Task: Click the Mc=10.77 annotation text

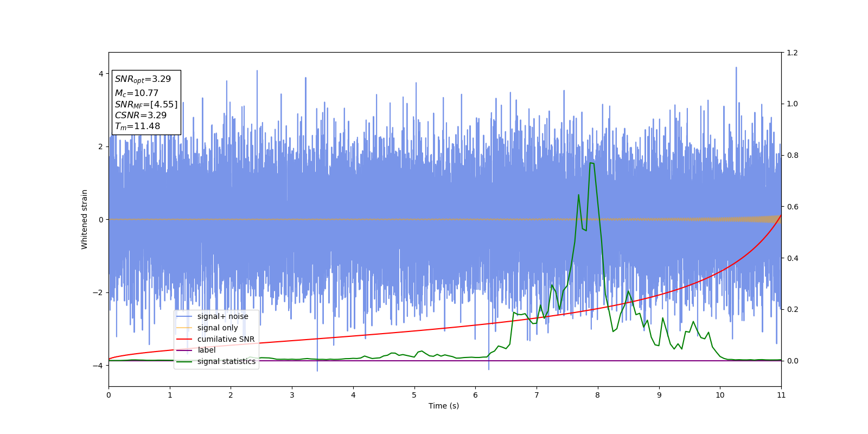Action: tap(136, 93)
